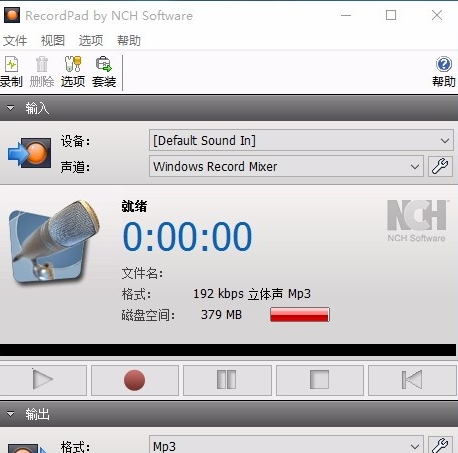The height and width of the screenshot is (453, 458).
Task: Open channel settings via the wrench icon
Action: point(440,166)
